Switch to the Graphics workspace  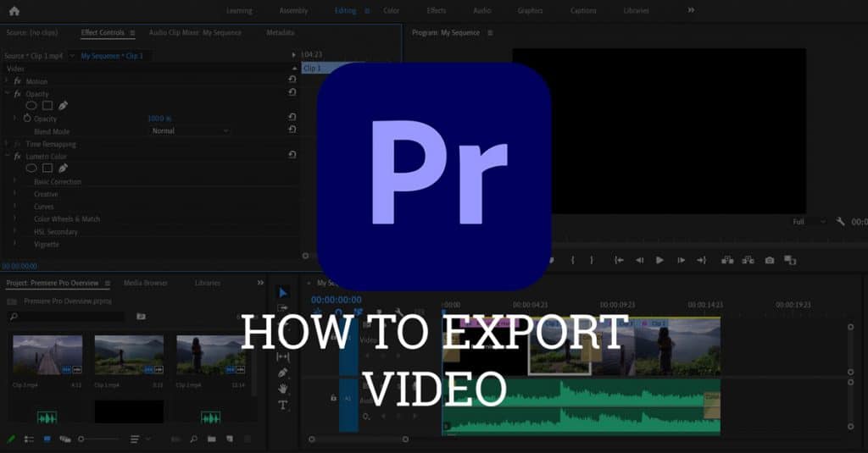(x=530, y=10)
